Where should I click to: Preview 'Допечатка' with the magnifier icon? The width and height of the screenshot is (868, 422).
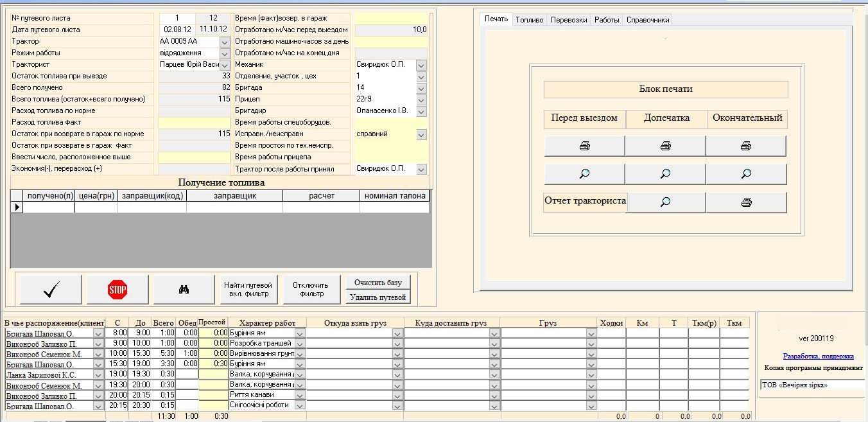pyautogui.click(x=665, y=173)
